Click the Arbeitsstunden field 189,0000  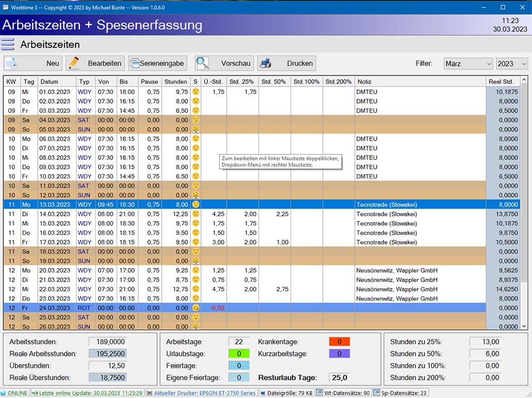point(107,342)
